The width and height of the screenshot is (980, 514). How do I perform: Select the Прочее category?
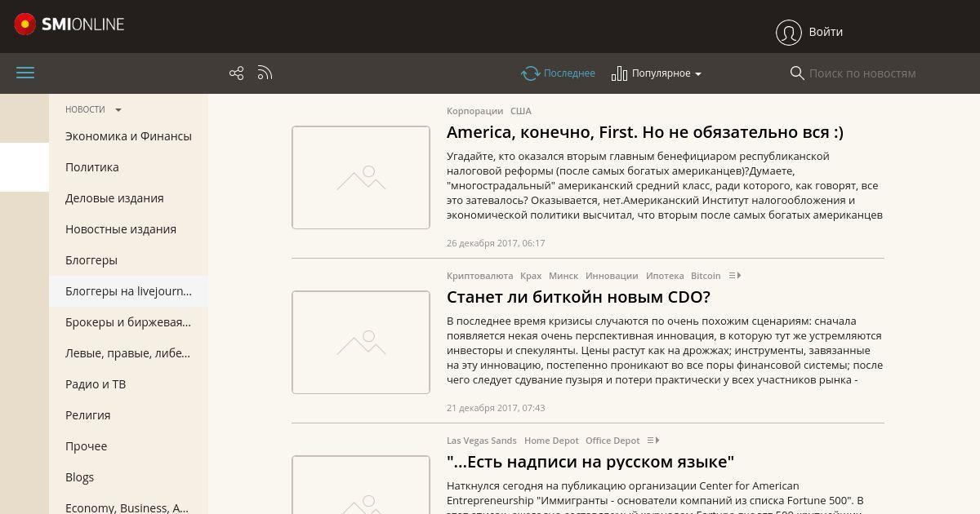point(128,446)
